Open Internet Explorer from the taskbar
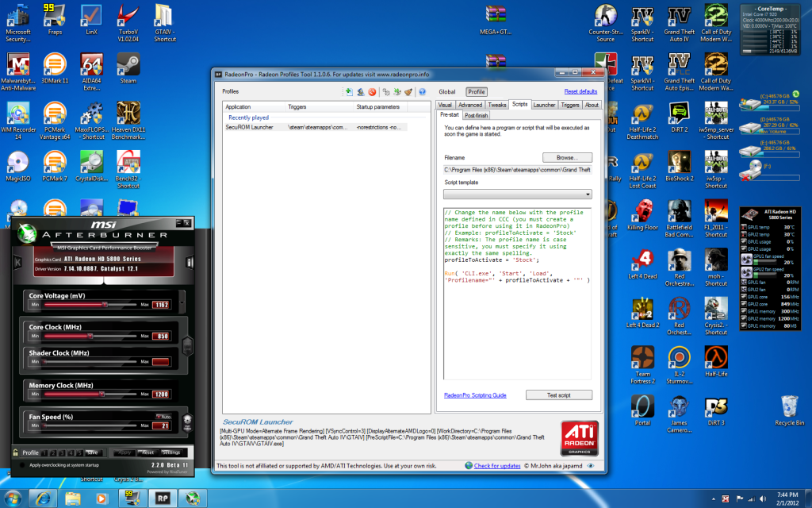 click(x=43, y=498)
